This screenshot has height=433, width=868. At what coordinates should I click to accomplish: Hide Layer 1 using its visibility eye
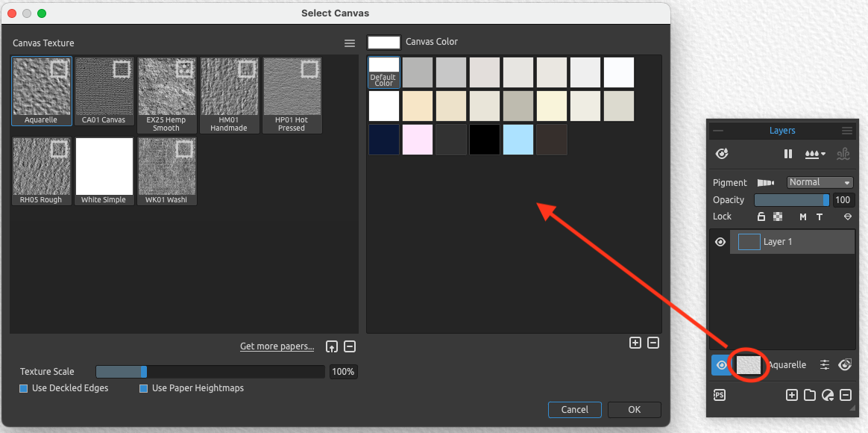click(x=720, y=241)
